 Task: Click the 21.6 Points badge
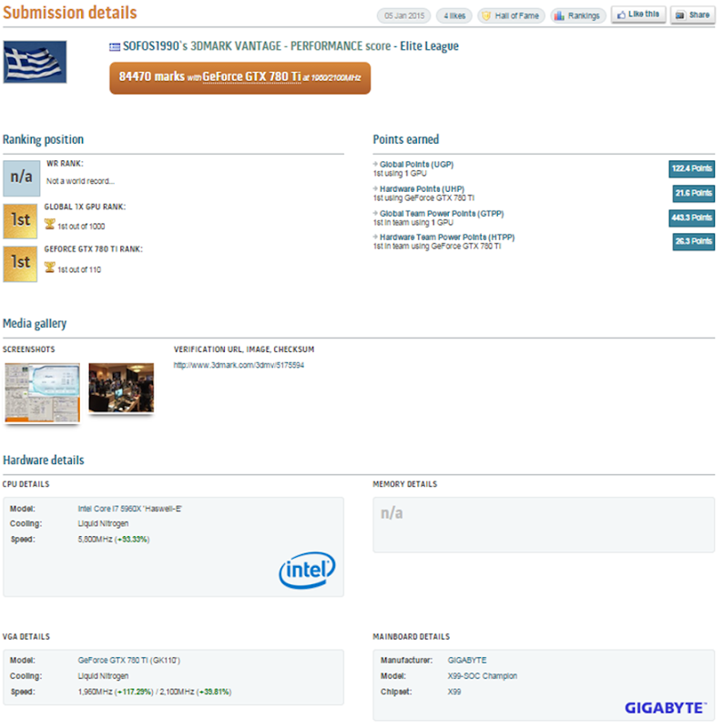(693, 193)
